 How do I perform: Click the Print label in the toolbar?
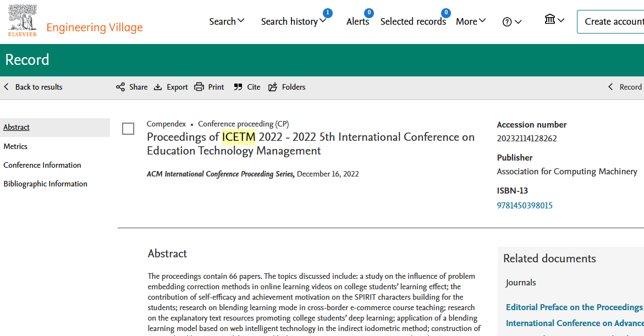point(216,87)
